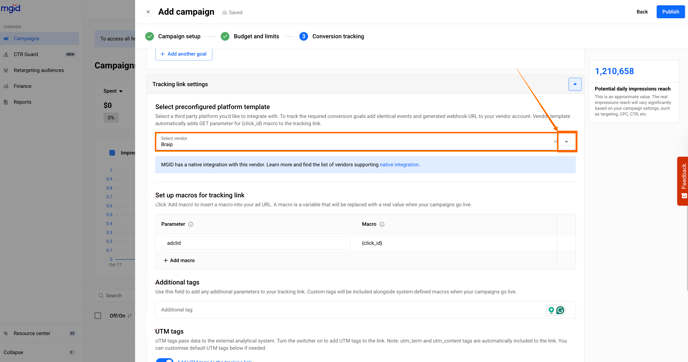This screenshot has width=688, height=362.
Task: Click the Finance sidebar icon
Action: pyautogui.click(x=6, y=86)
